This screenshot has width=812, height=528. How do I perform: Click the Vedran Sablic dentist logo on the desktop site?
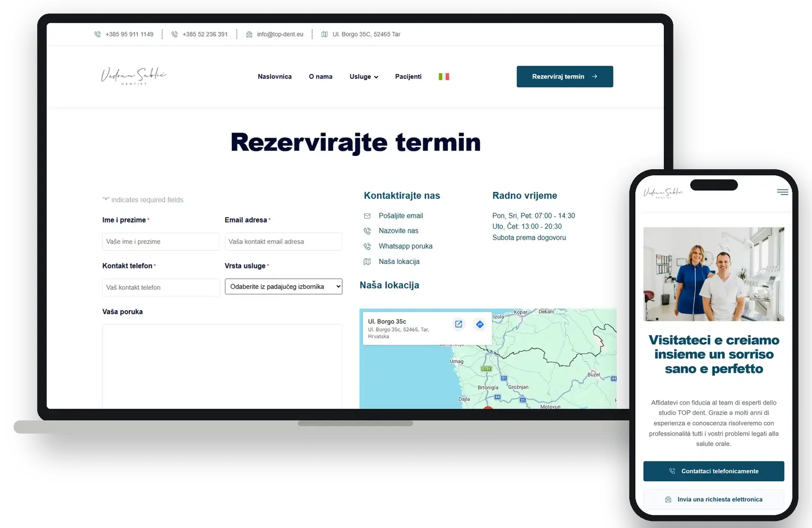[133, 76]
